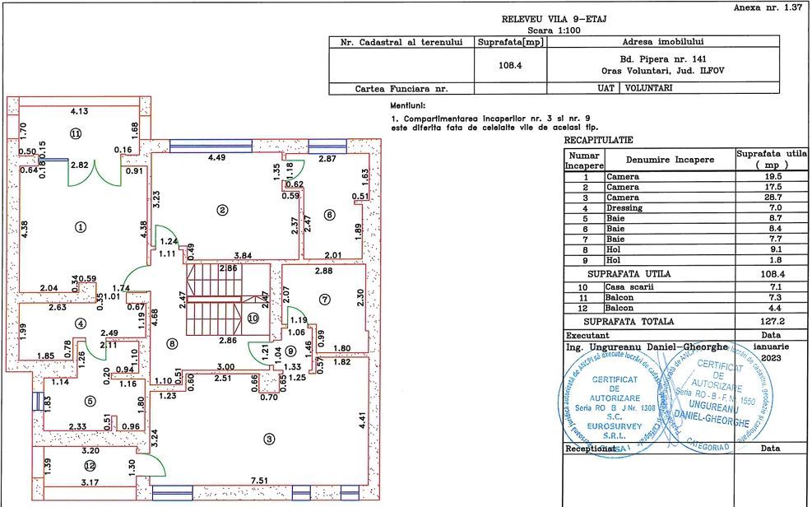
Task: Click vertical dimension '4.68' in hallway
Action: pyautogui.click(x=155, y=317)
